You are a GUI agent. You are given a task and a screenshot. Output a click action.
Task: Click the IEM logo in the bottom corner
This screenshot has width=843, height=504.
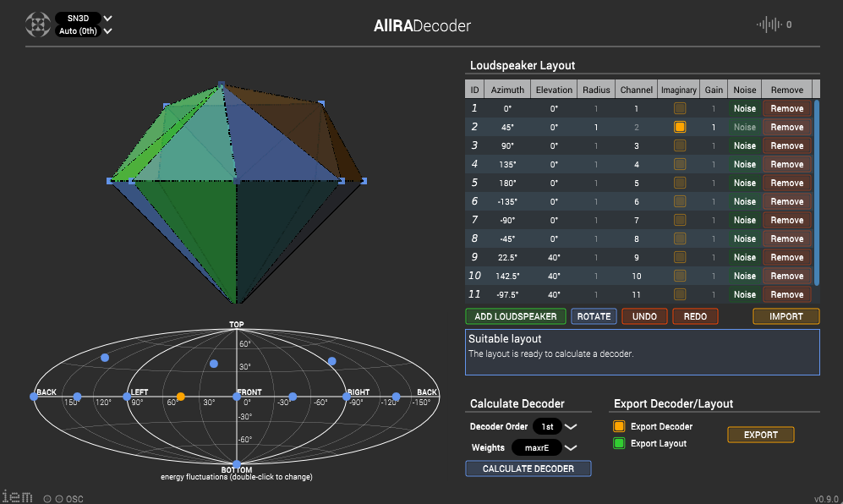pos(17,497)
